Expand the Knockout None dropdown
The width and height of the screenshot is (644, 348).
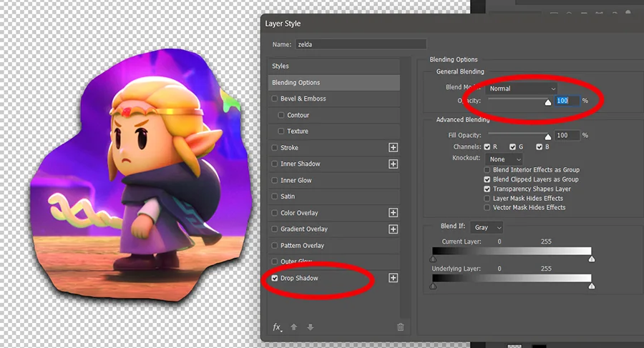click(x=504, y=159)
